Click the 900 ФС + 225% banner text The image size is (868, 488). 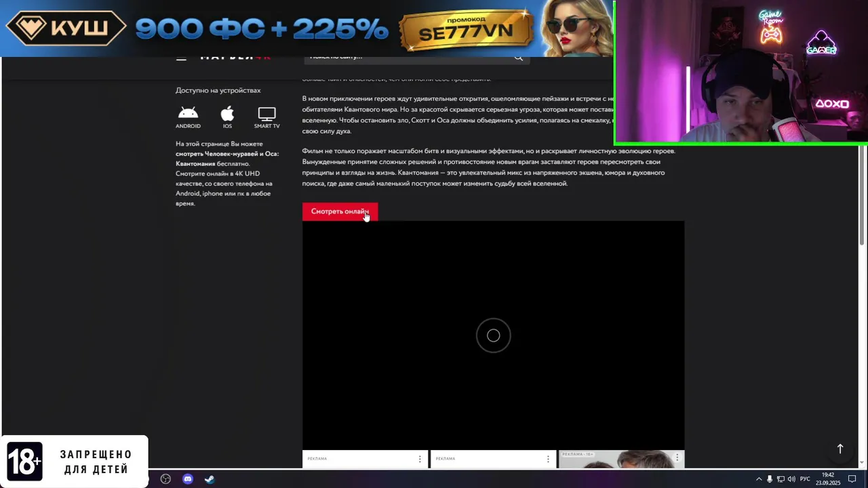tap(261, 29)
